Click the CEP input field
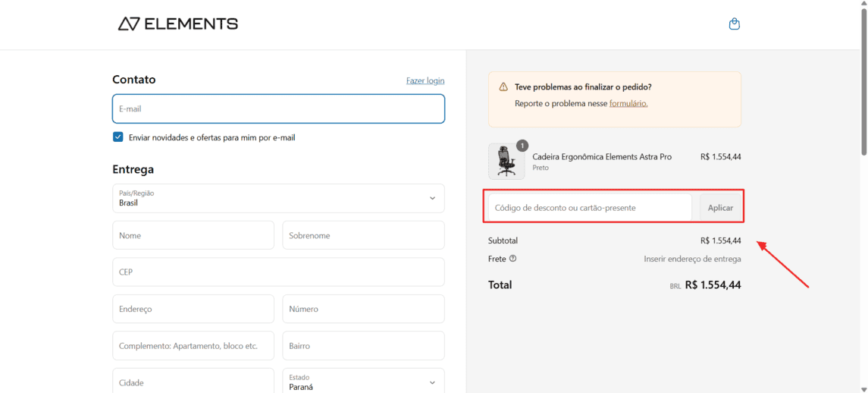Viewport: 868px width, 393px height. (x=278, y=272)
